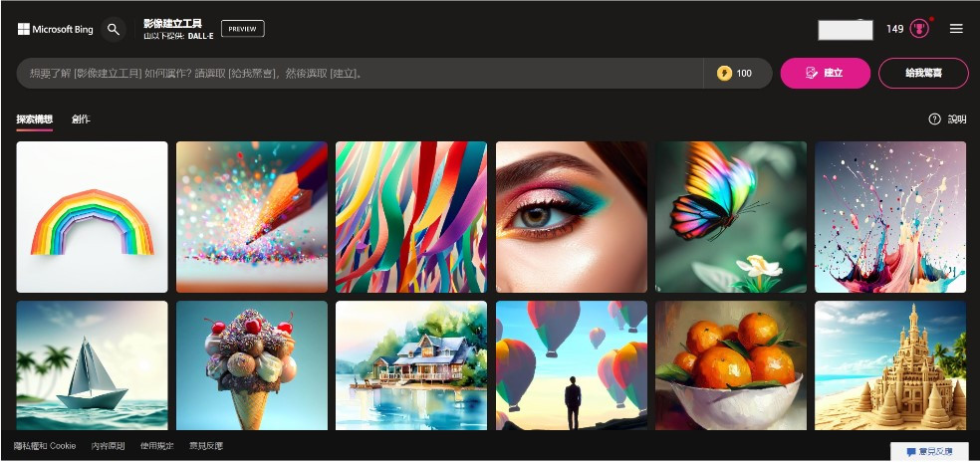Click the Microsoft Bing logo
Screen dimensions: 980x462
tap(55, 29)
